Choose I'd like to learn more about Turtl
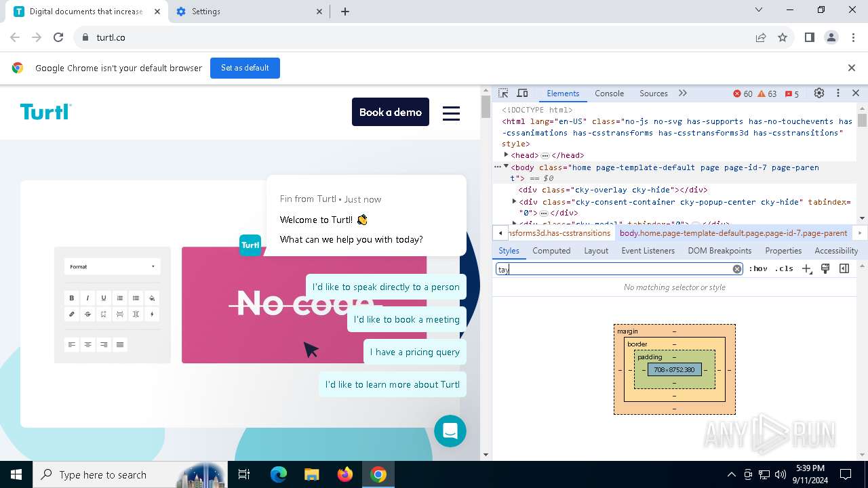 (x=393, y=384)
